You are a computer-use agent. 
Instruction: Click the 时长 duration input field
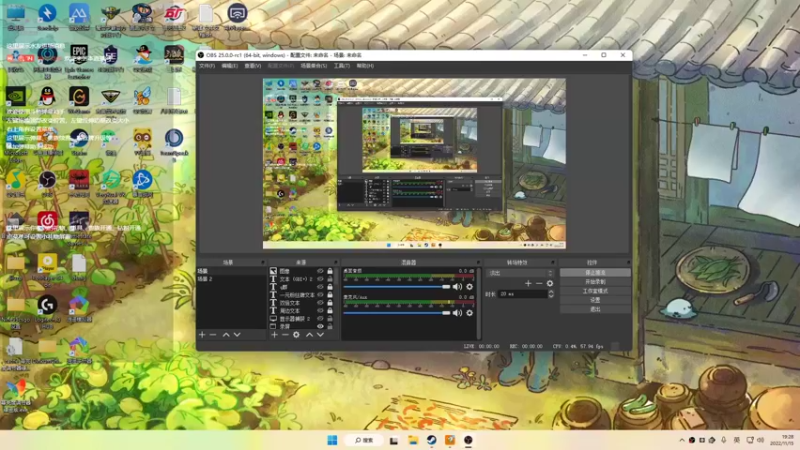(x=522, y=294)
